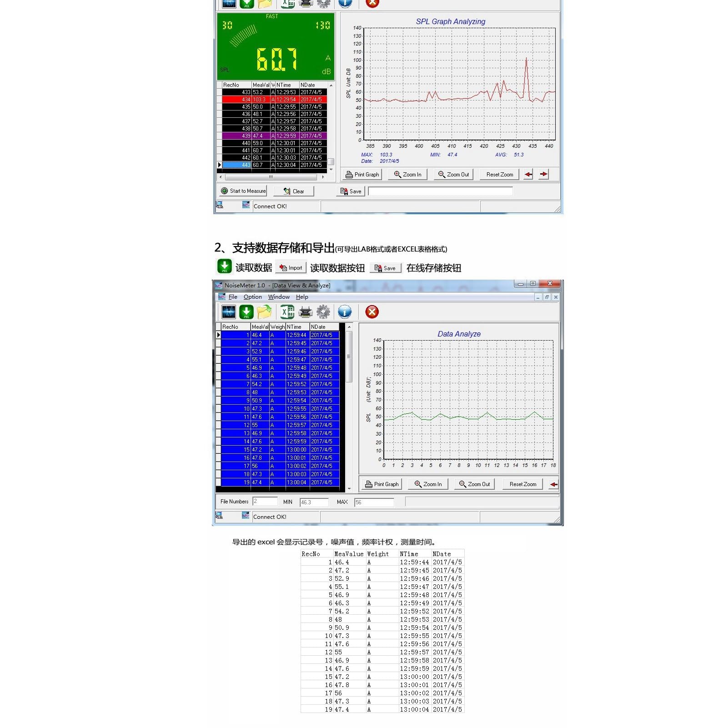
Task: Click red right arrow in SPL Graph Analyzing panel
Action: pyautogui.click(x=543, y=175)
